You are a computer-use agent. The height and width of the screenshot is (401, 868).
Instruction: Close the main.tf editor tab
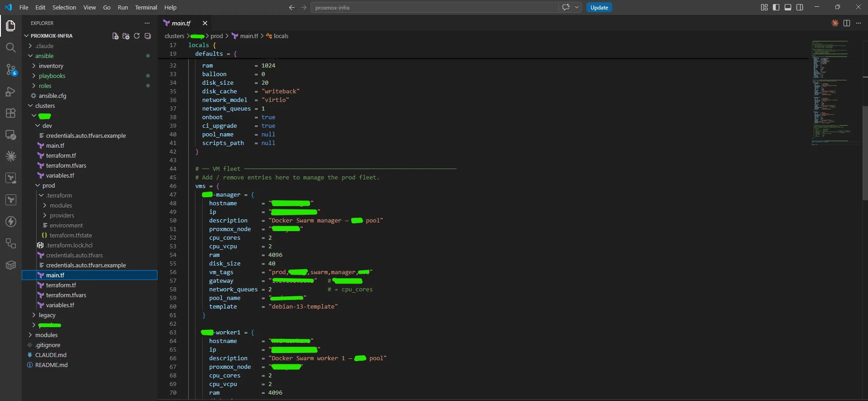click(x=205, y=23)
